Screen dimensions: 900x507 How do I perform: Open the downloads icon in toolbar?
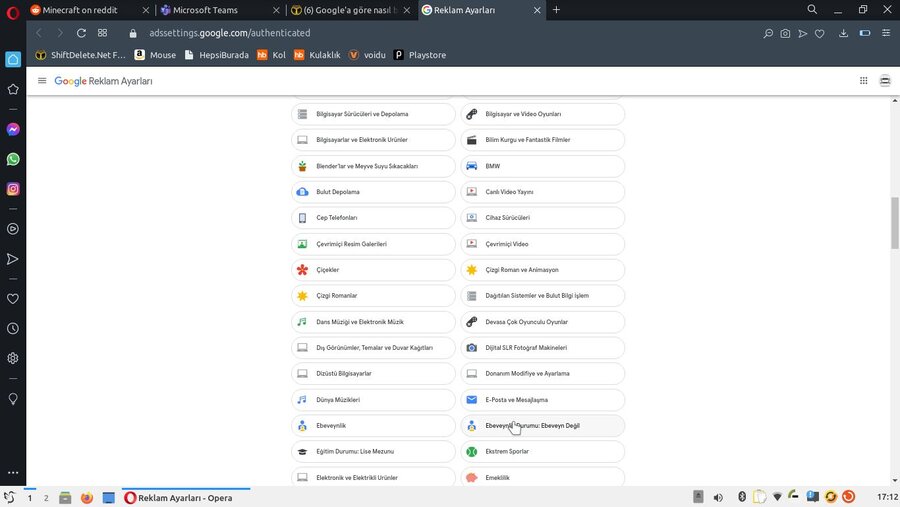click(x=843, y=33)
